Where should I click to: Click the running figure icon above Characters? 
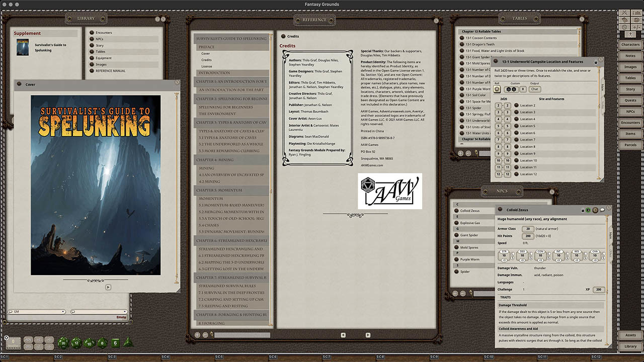click(x=630, y=34)
